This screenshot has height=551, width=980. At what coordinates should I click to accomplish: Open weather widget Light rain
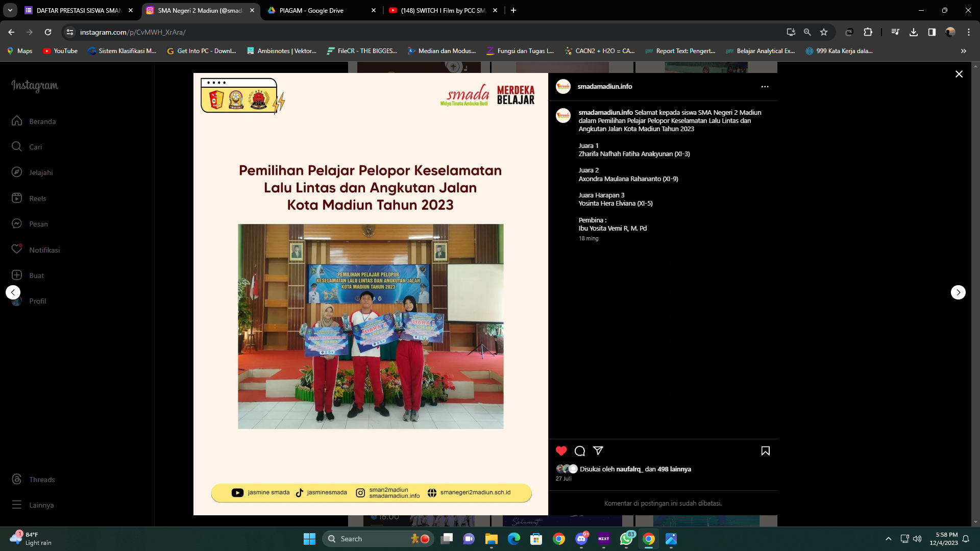32,539
